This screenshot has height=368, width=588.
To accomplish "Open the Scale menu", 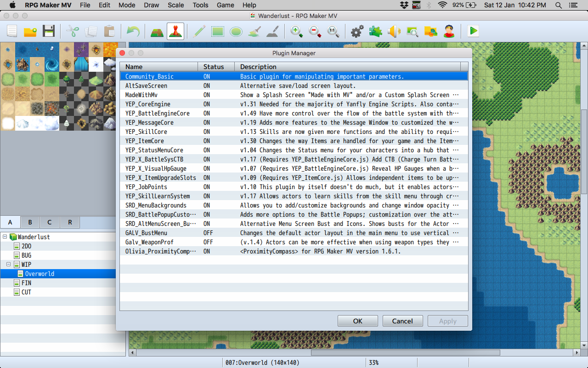I will (176, 5).
